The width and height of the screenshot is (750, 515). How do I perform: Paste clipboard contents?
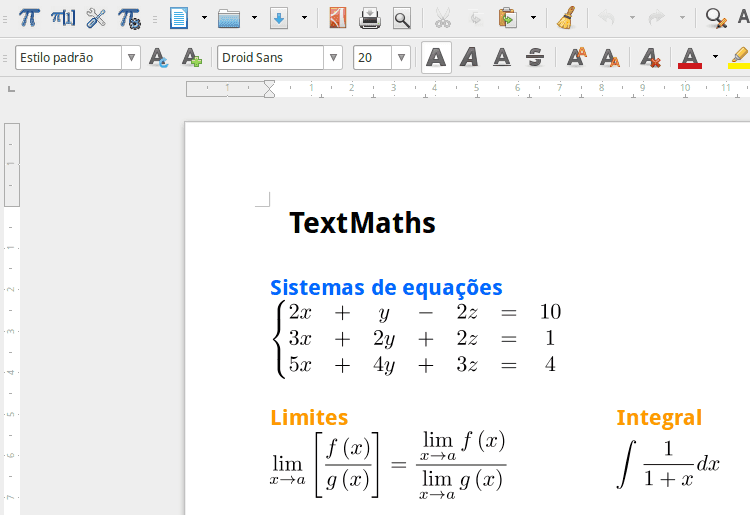507,18
